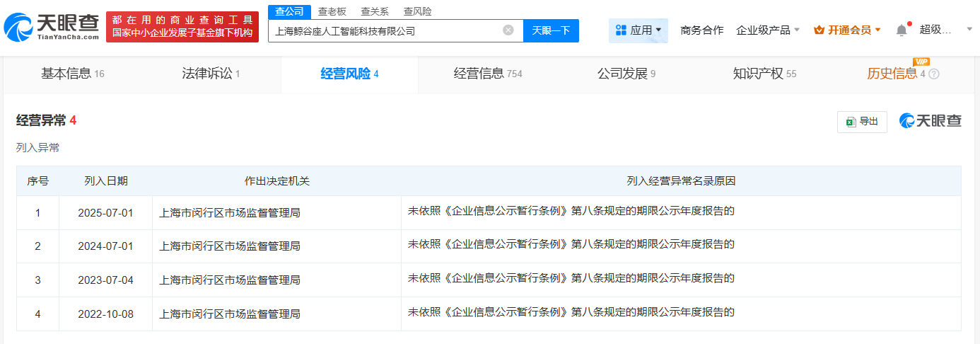Click the 天眼一下 search button
Image resolution: width=980 pixels, height=344 pixels.
[551, 30]
